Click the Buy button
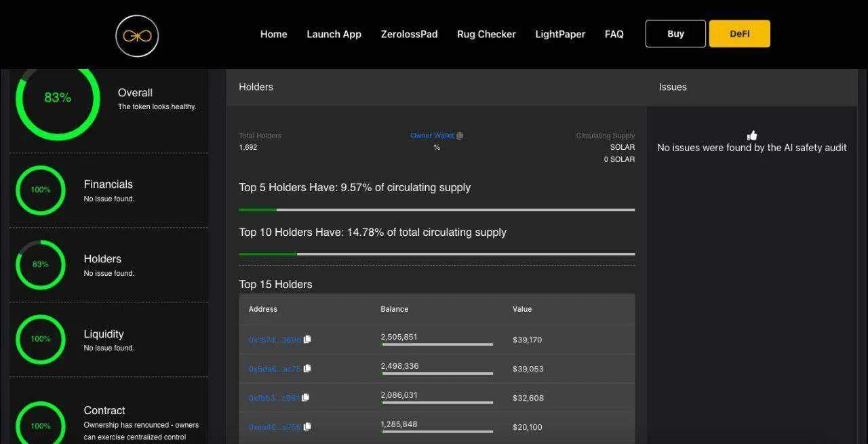 tap(675, 34)
